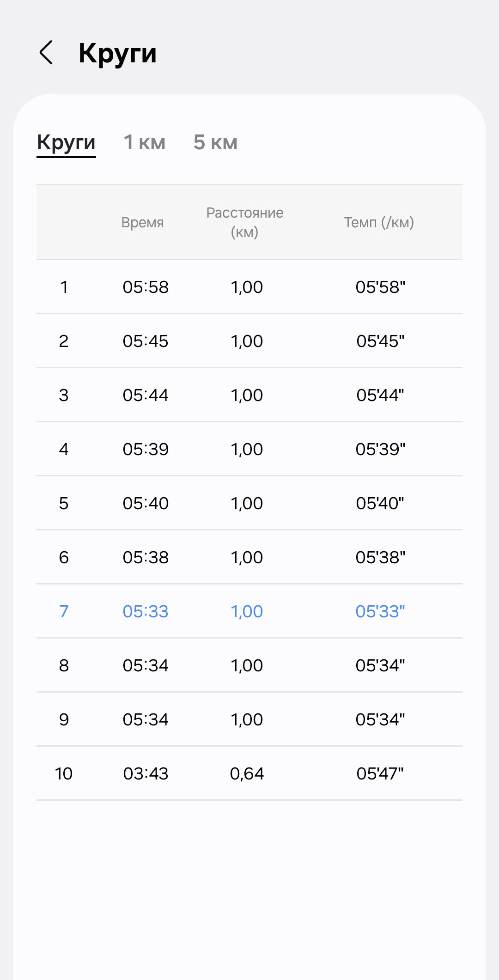
Task: Select lap 8 row number
Action: point(64,665)
